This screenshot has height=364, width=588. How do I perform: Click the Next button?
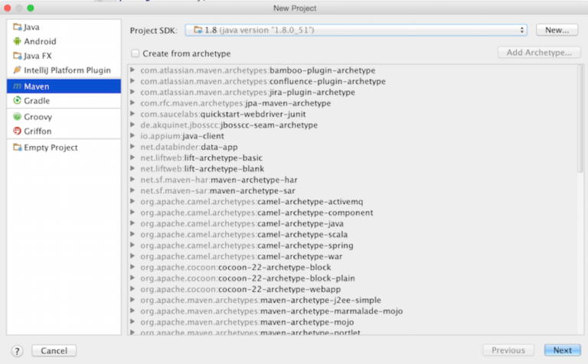562,350
